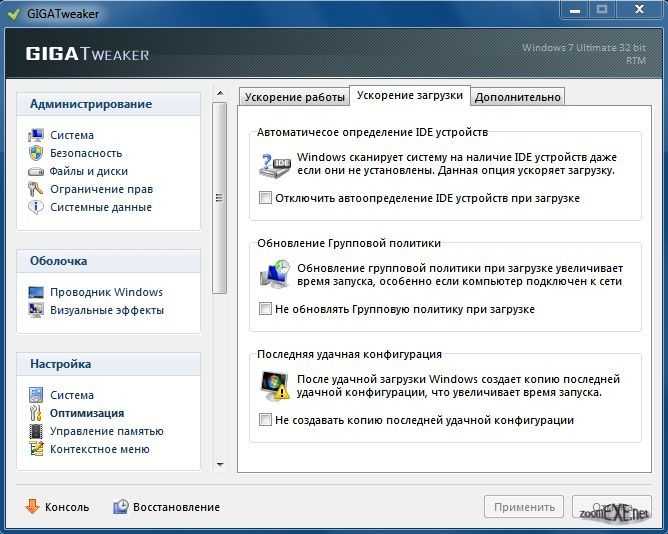Tick Не создавать копию последней удачной конфигурации
Screen dimensions: 668x534
[x=265, y=420]
